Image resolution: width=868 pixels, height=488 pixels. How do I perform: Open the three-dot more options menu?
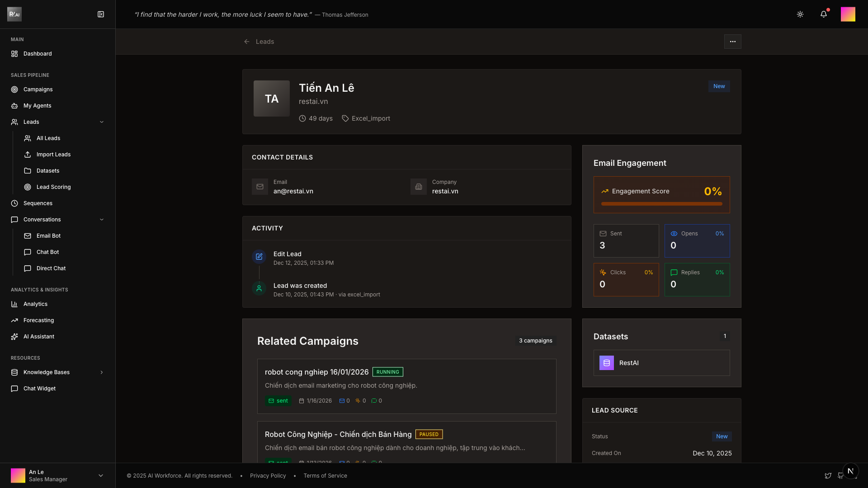coord(732,42)
